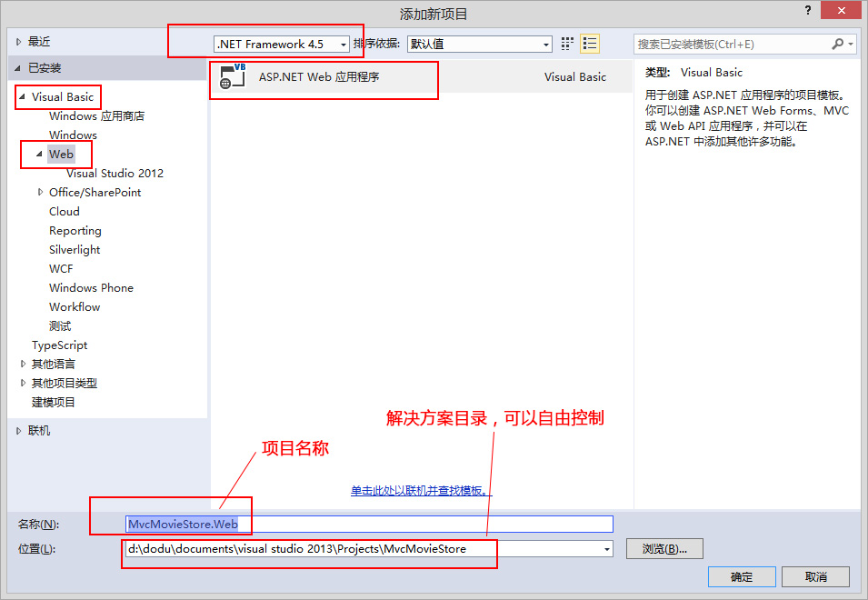Expand the 其他语言 node
The height and width of the screenshot is (600, 868).
pyautogui.click(x=23, y=364)
